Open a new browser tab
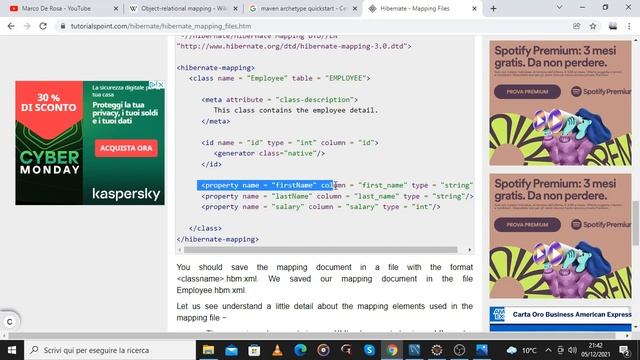The height and width of the screenshot is (360, 640). pyautogui.click(x=493, y=8)
